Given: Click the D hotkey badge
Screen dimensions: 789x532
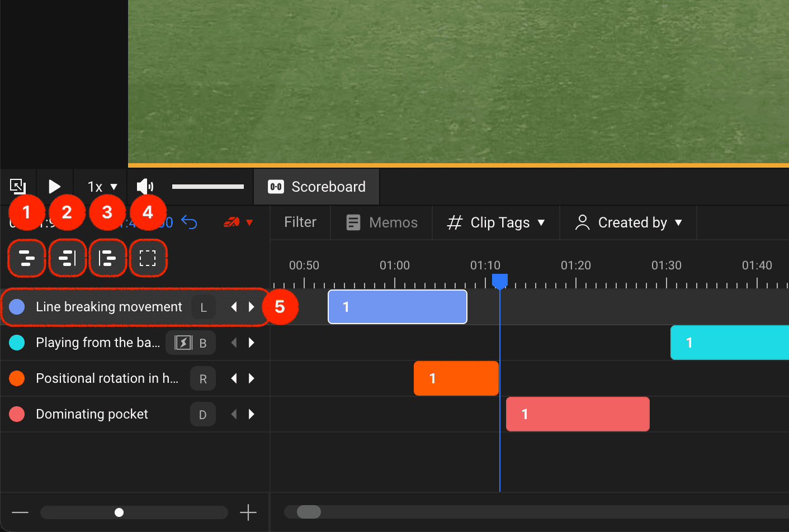Looking at the screenshot, I should [203, 414].
